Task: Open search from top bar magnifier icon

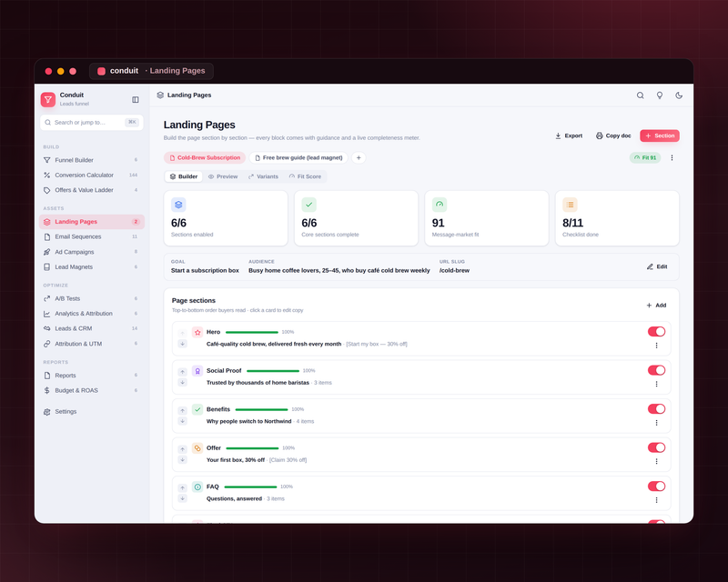Action: [641, 95]
